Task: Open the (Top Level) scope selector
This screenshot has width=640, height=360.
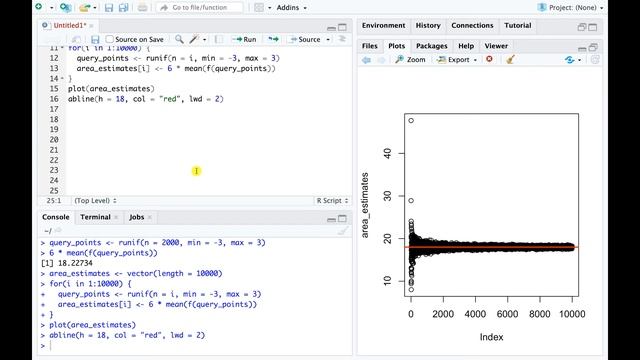Action: (95, 200)
